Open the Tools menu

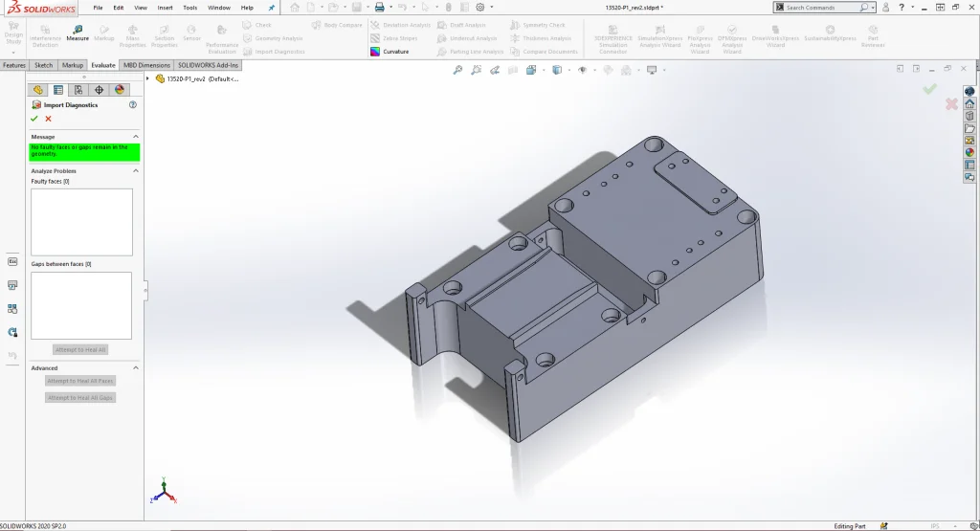click(x=189, y=8)
